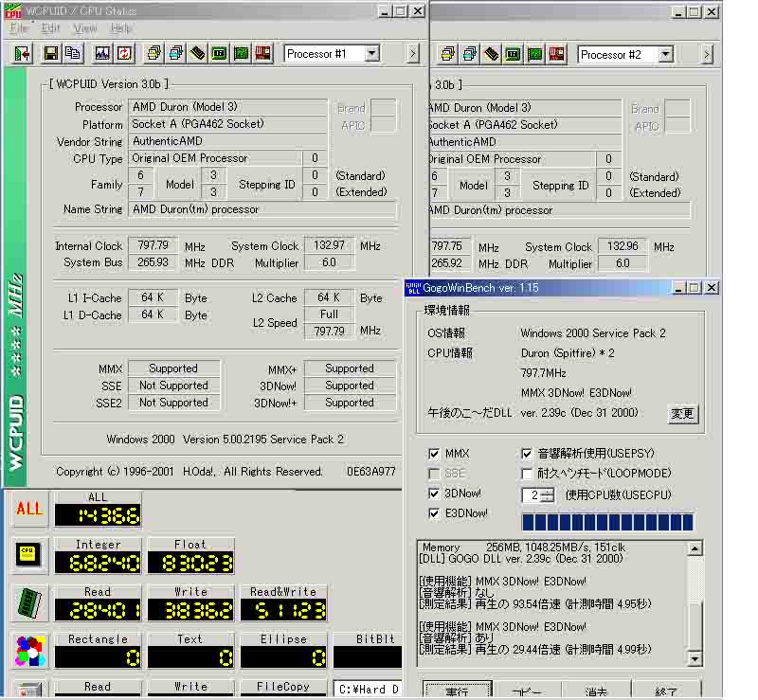The image size is (758, 700).
Task: Select the Name String field AMD Duron(tm) processor
Action: (262, 209)
